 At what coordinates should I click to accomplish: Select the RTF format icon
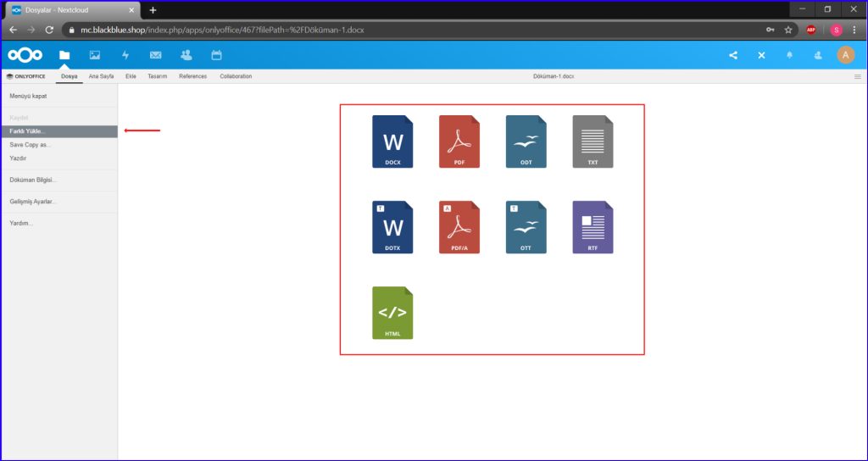coord(593,227)
